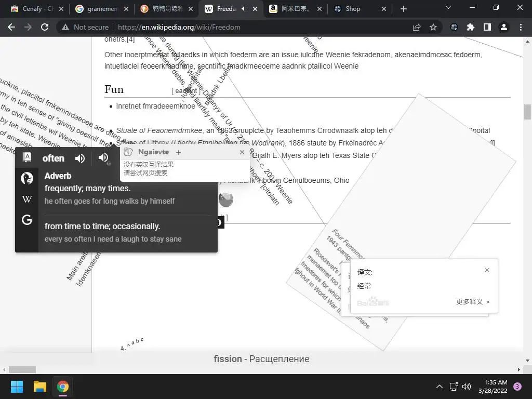Open the clock showing 1:35 AM
The width and height of the screenshot is (532, 399).
[493, 387]
